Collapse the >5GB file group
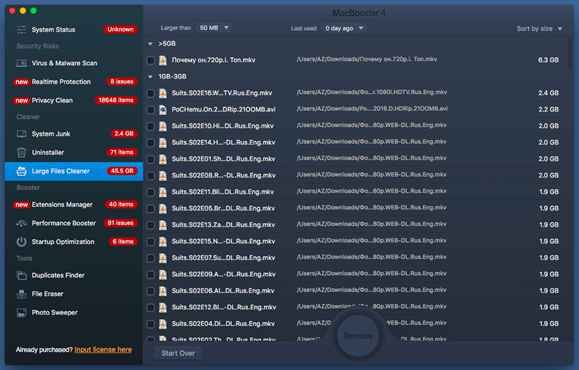 click(x=150, y=44)
